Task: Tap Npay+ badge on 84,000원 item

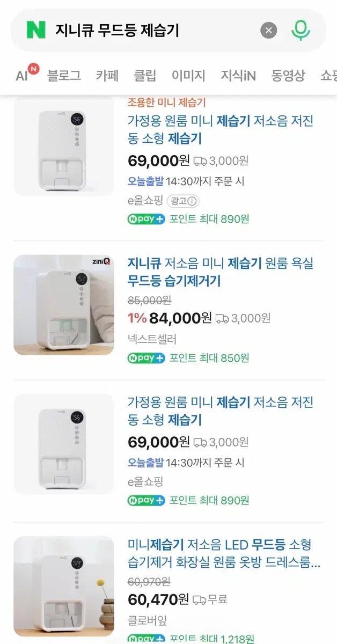Action: tap(146, 358)
